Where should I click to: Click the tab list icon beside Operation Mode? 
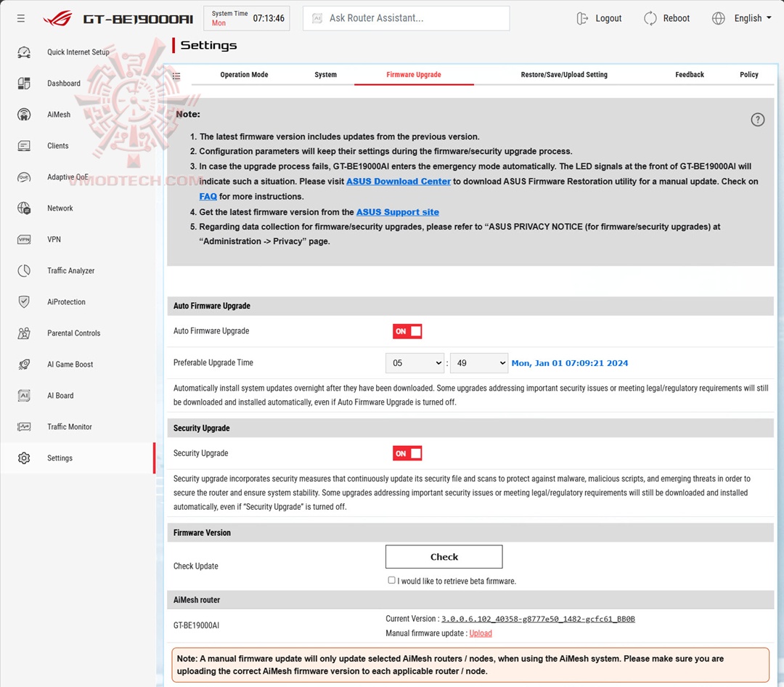click(x=176, y=76)
